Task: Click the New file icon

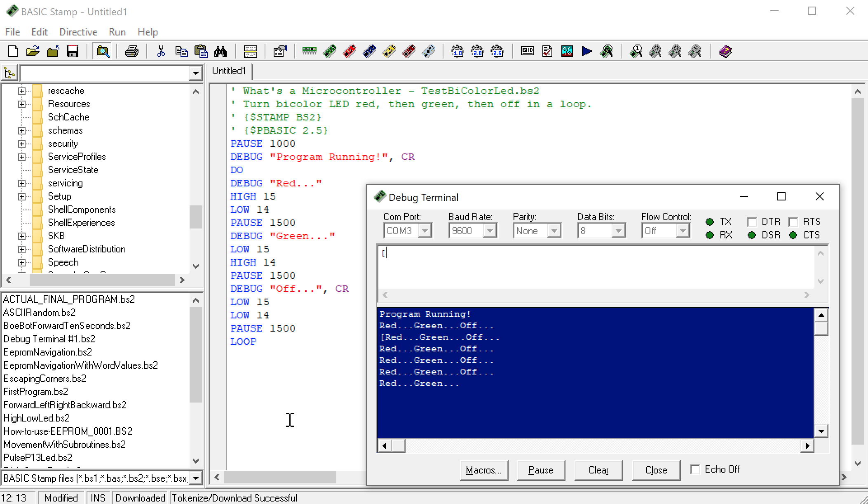Action: tap(13, 51)
